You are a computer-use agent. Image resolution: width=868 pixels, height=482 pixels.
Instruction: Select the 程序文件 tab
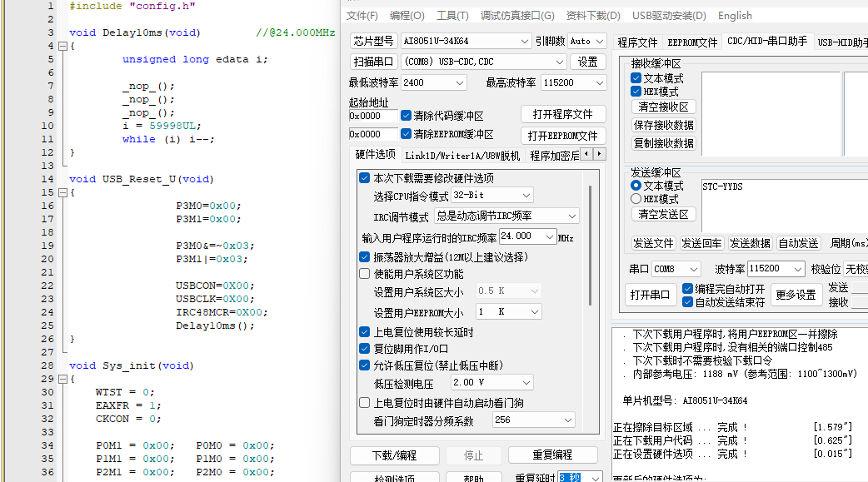637,42
